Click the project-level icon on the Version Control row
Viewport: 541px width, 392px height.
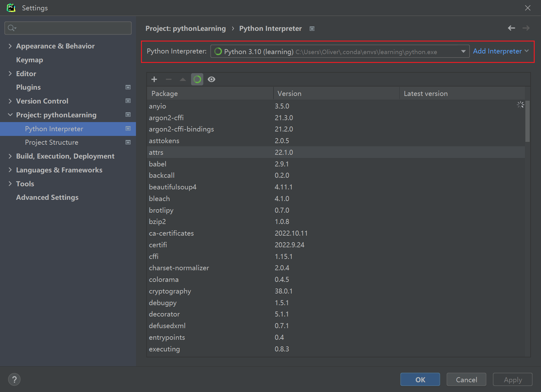pyautogui.click(x=128, y=101)
